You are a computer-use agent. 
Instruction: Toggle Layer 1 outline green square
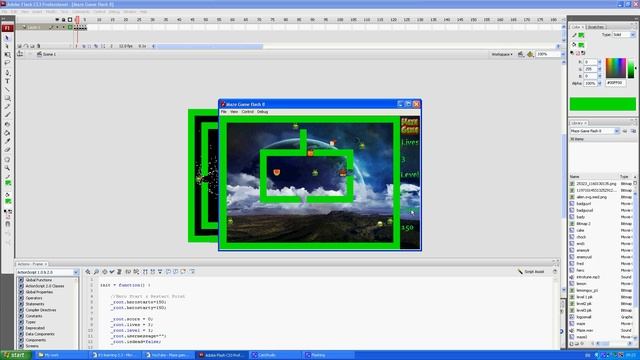tap(70, 27)
